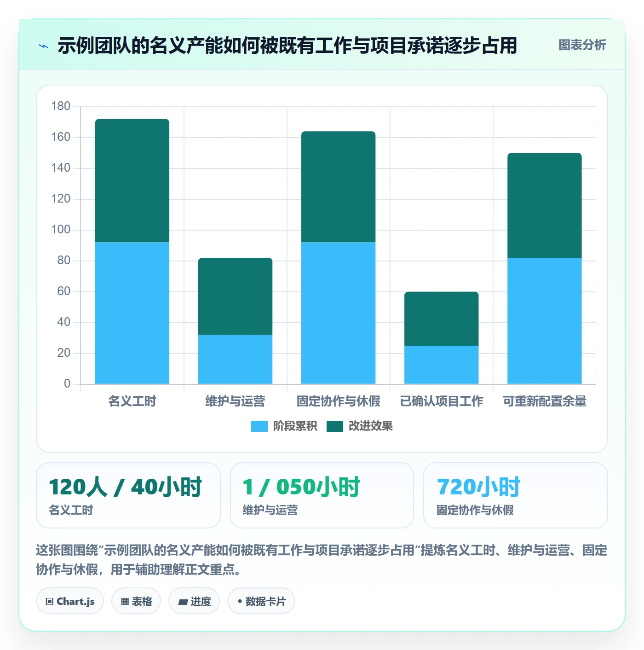644x650 pixels.
Task: Click the dark green segment of the 维护与运营 bar
Action: pos(235,296)
